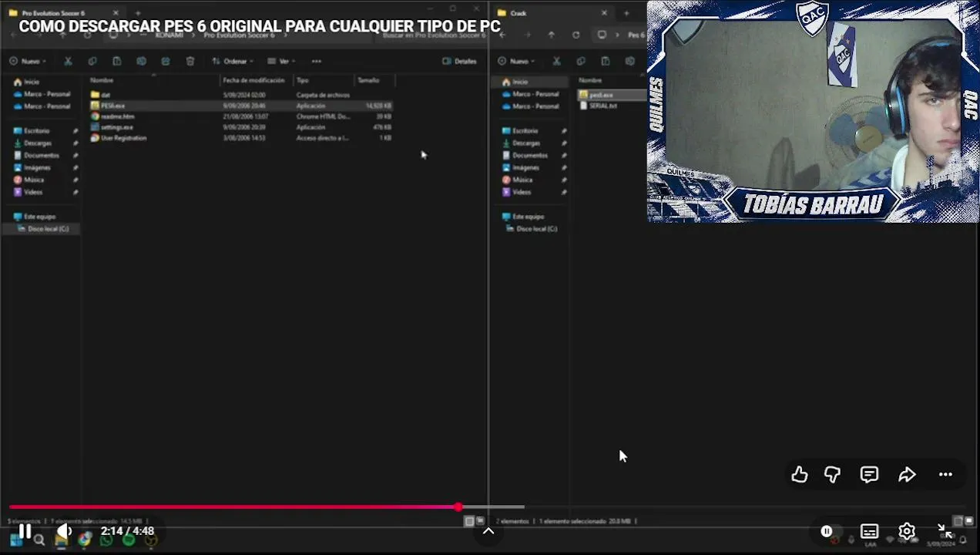Viewport: 980px width, 555px height.
Task: Select the User Registration shortcut
Action: tap(240, 138)
